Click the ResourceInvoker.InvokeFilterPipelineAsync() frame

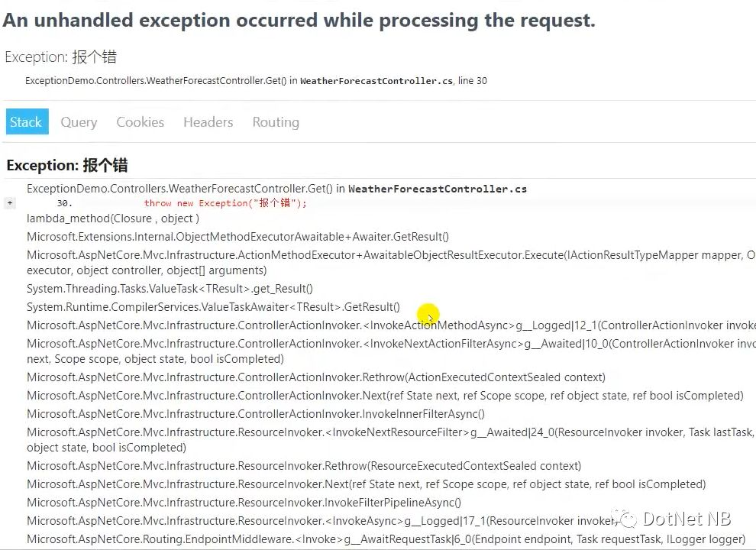(244, 503)
